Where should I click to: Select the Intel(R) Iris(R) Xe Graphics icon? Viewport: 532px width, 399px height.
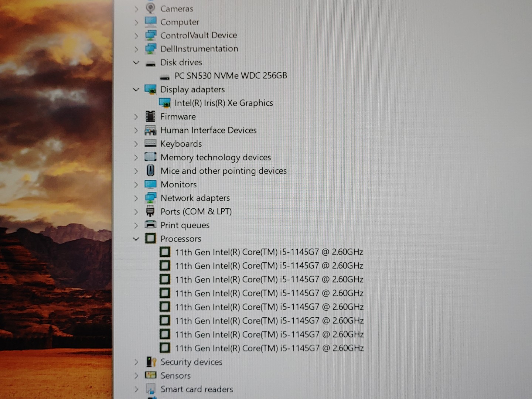165,103
